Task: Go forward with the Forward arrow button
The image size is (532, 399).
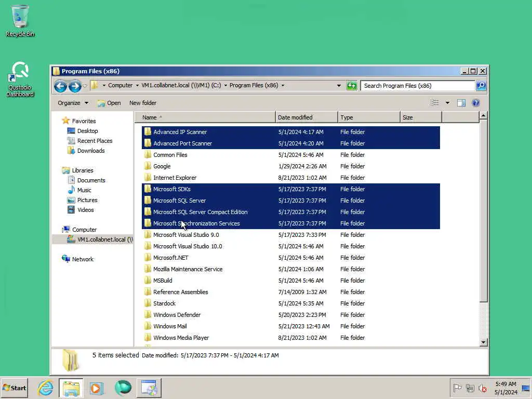Action: click(x=75, y=86)
